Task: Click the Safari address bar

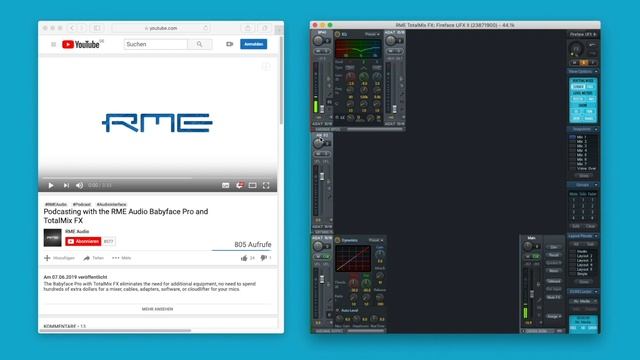Action: click(x=161, y=28)
